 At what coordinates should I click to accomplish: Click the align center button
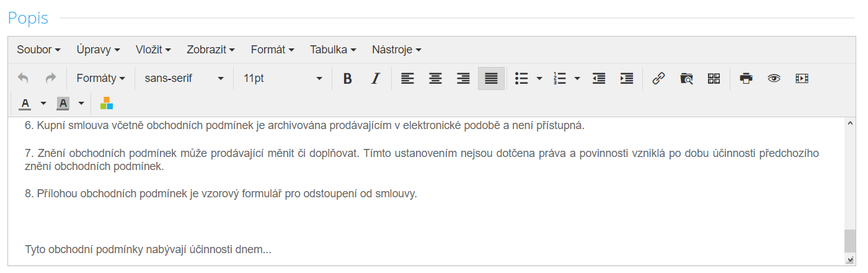435,78
